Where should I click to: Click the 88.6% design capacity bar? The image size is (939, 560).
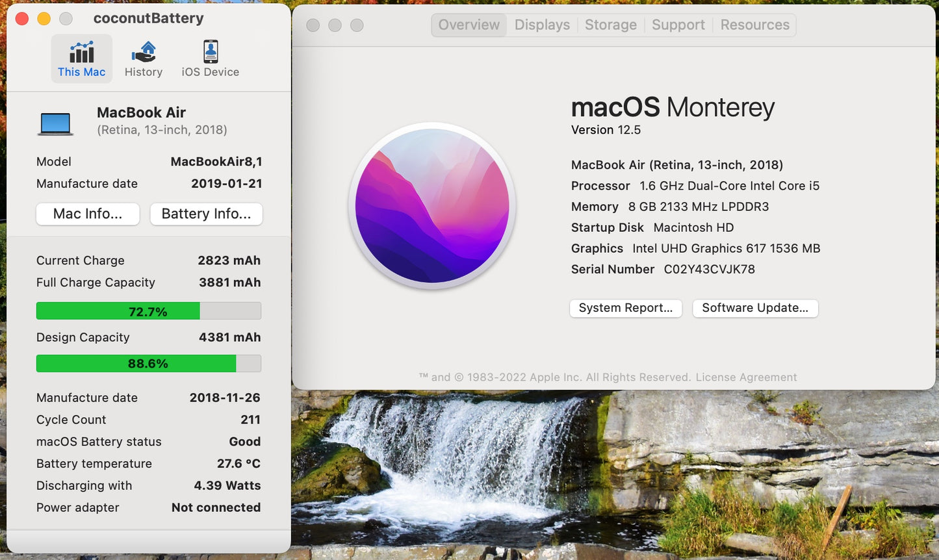pyautogui.click(x=148, y=364)
